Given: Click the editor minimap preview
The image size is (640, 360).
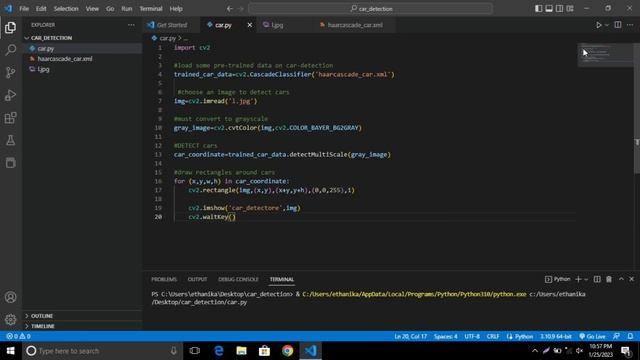Looking at the screenshot, I should point(606,55).
